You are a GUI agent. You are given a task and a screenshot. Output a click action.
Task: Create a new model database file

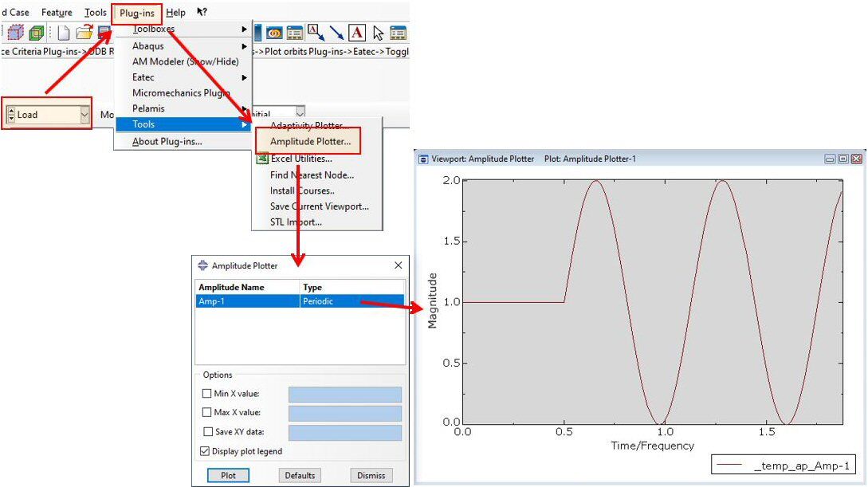(64, 33)
